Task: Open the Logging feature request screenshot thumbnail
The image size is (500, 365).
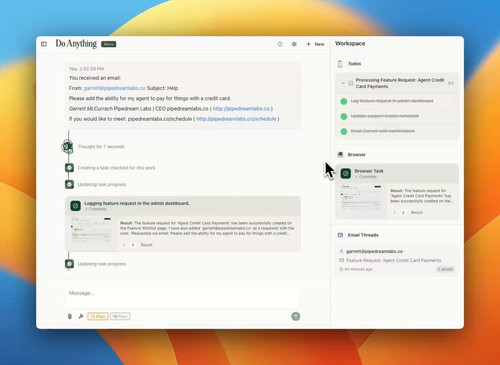Action: click(91, 231)
